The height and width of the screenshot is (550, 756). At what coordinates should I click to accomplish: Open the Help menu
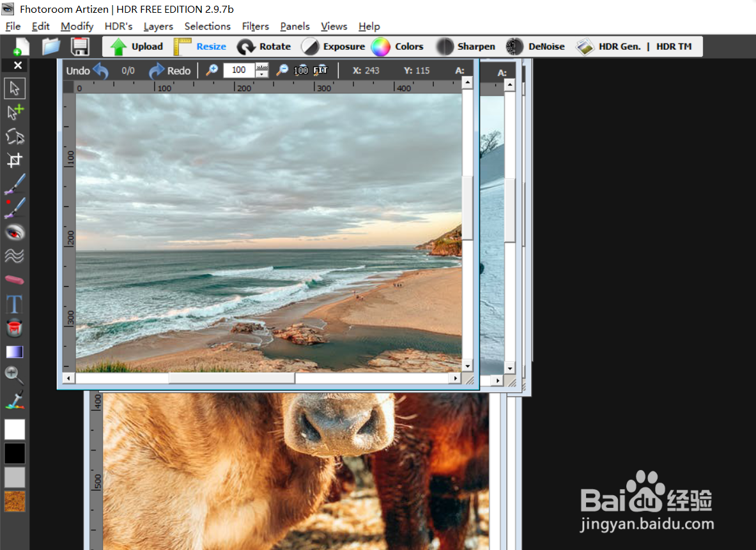(369, 27)
